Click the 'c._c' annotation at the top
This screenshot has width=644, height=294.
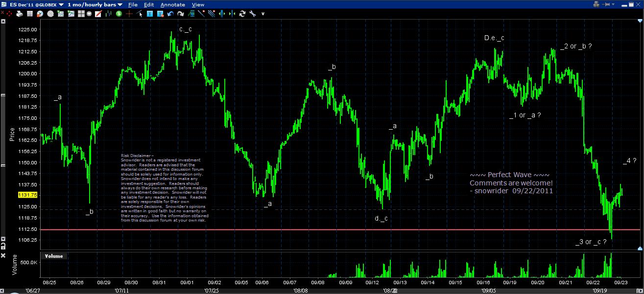point(185,29)
